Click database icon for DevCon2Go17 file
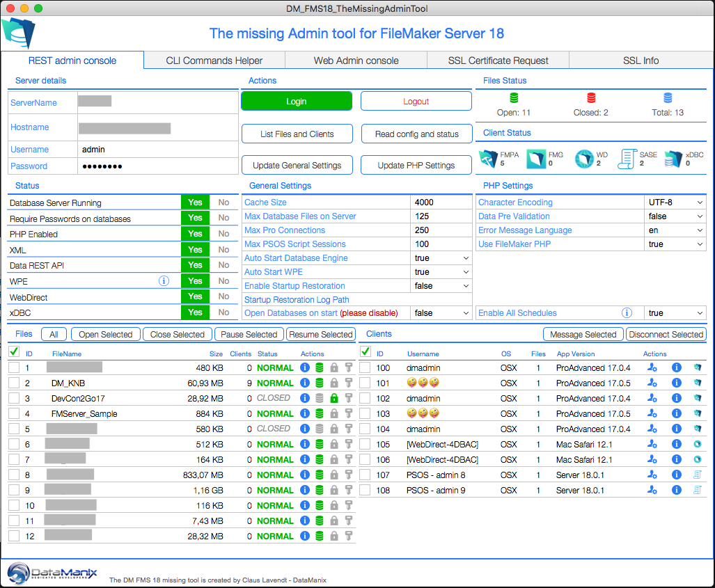Image resolution: width=715 pixels, height=588 pixels. click(x=320, y=399)
